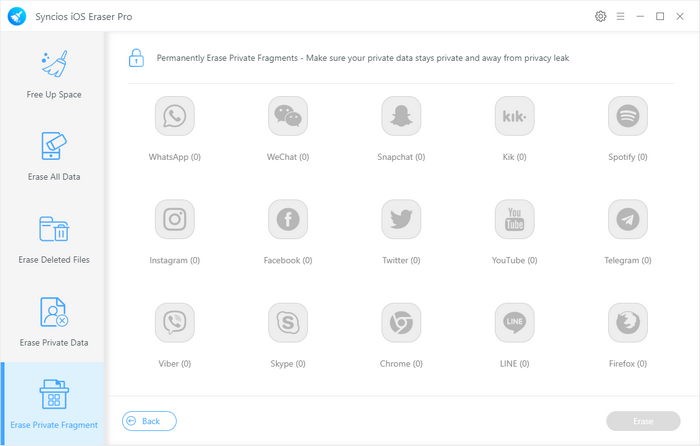Image resolution: width=700 pixels, height=446 pixels.
Task: Open settings via the gear icon
Action: pyautogui.click(x=600, y=17)
